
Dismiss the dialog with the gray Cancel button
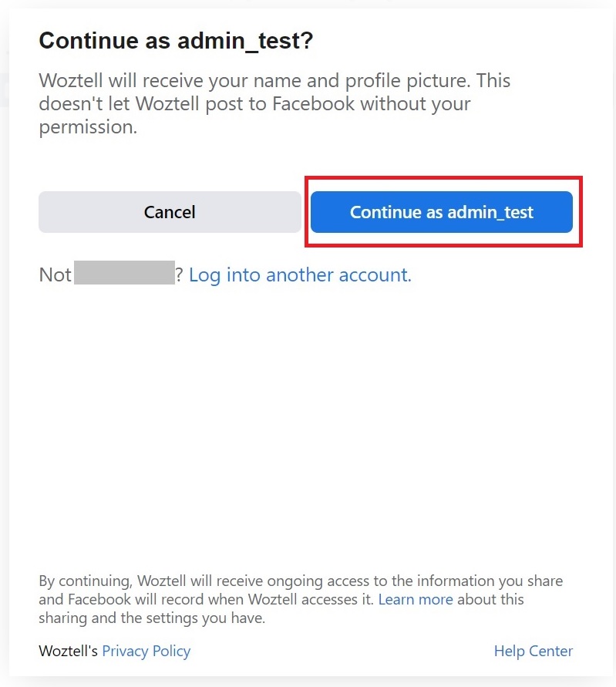[170, 212]
